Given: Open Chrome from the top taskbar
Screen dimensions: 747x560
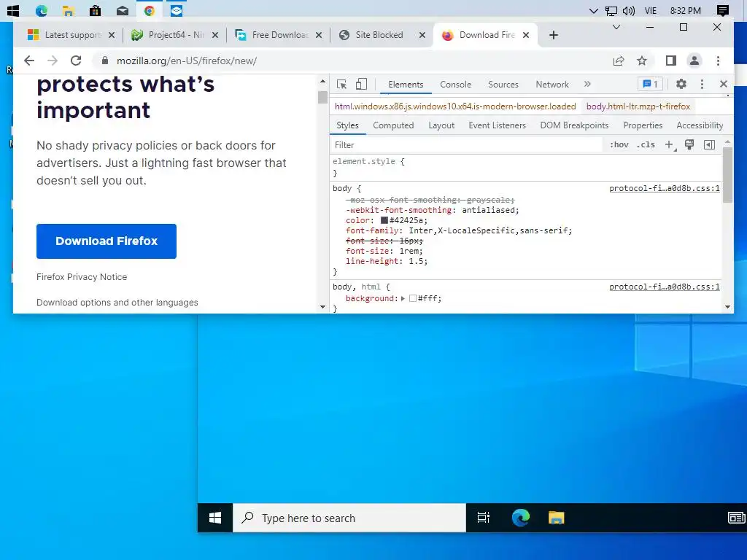Looking at the screenshot, I should tap(149, 10).
